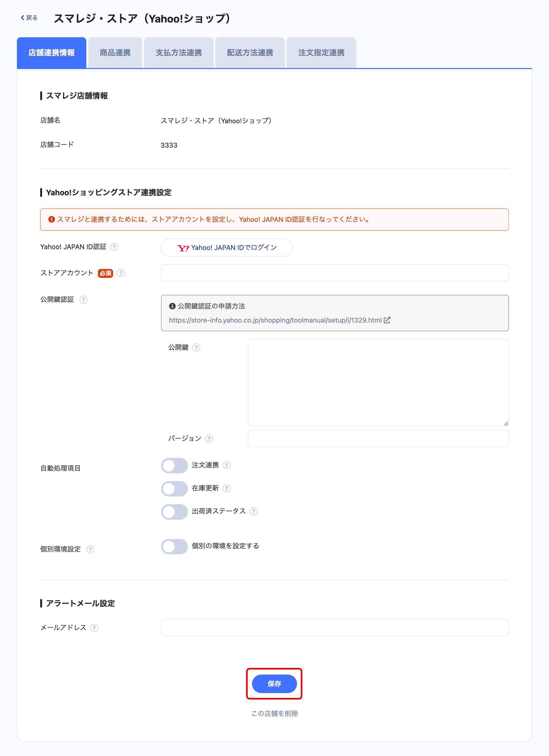This screenshot has height=756, width=549.
Task: Focus the ストアアカウント input field
Action: (335, 273)
